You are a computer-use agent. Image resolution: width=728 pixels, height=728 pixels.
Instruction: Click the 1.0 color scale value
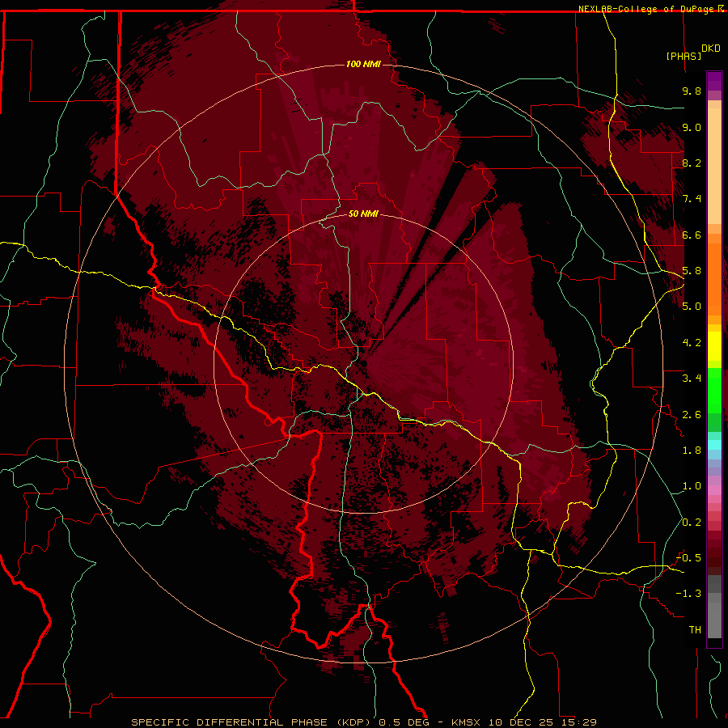tap(692, 486)
